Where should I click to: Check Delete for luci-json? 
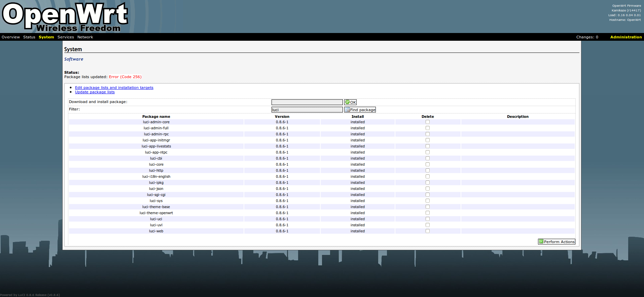(428, 189)
